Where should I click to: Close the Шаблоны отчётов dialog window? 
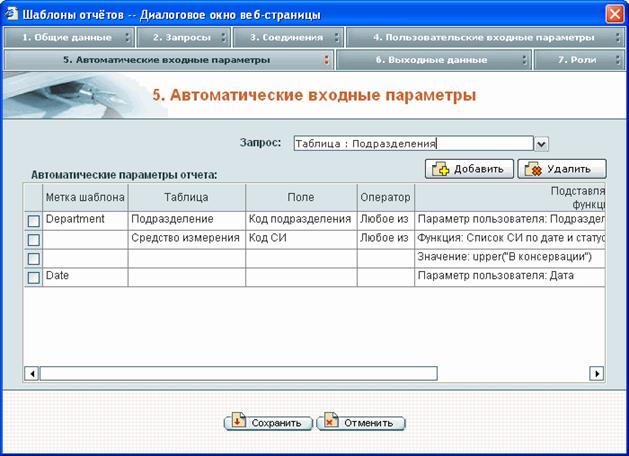pos(615,14)
